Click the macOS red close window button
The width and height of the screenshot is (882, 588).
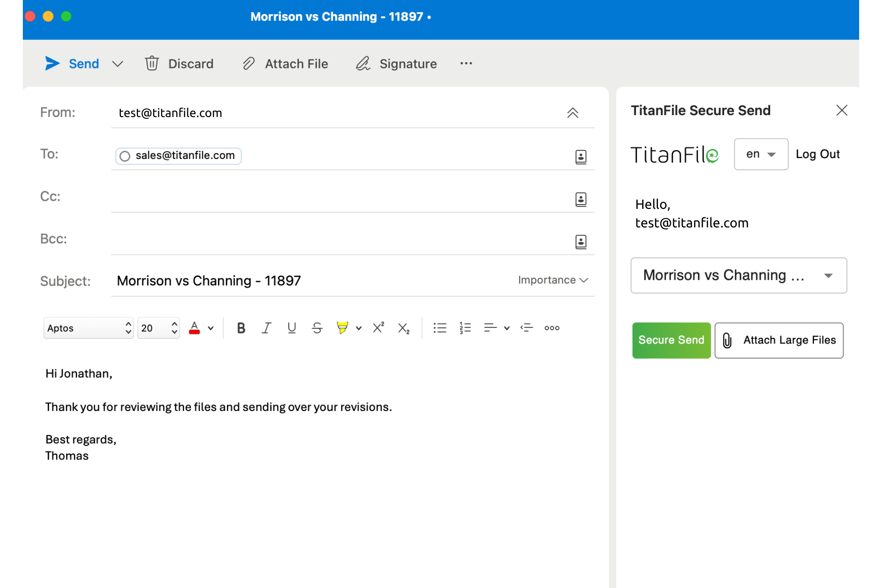click(30, 17)
